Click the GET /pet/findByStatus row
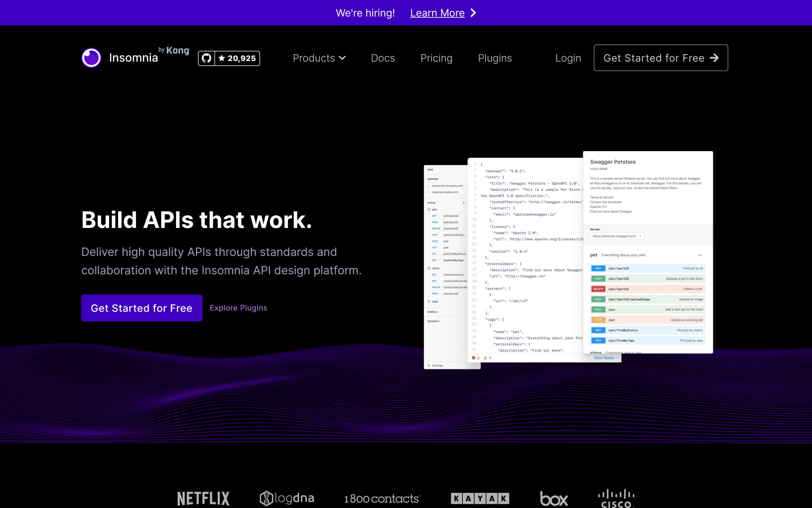The image size is (812, 508). click(648, 330)
